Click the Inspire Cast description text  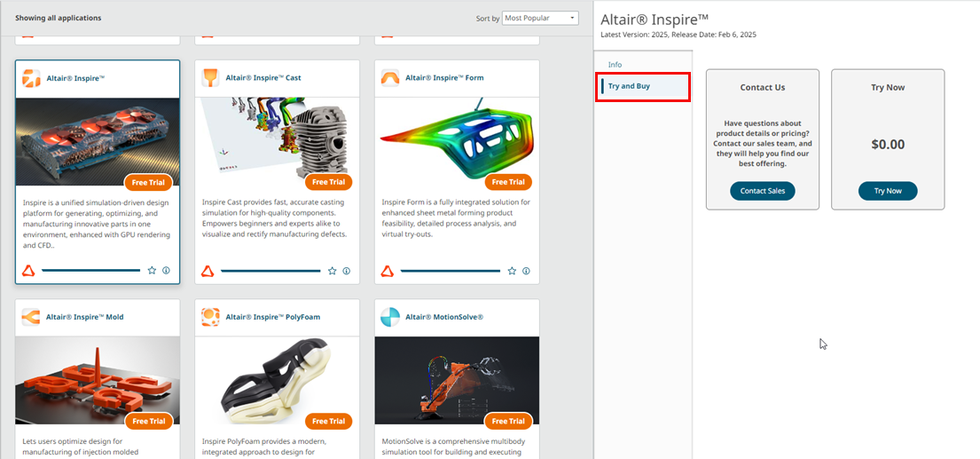coord(273,218)
